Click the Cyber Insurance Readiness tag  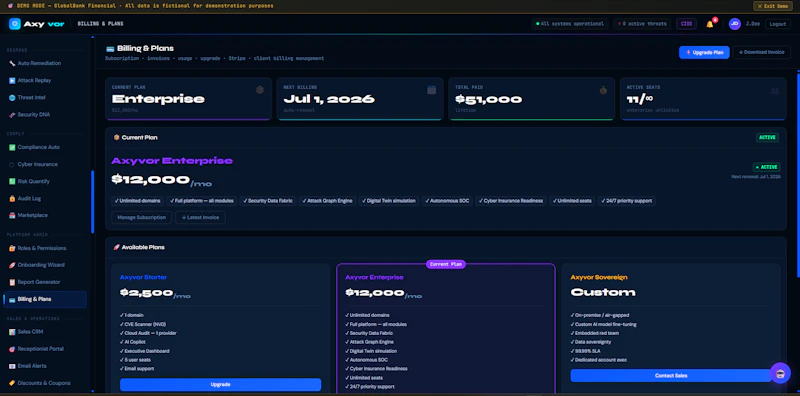511,201
